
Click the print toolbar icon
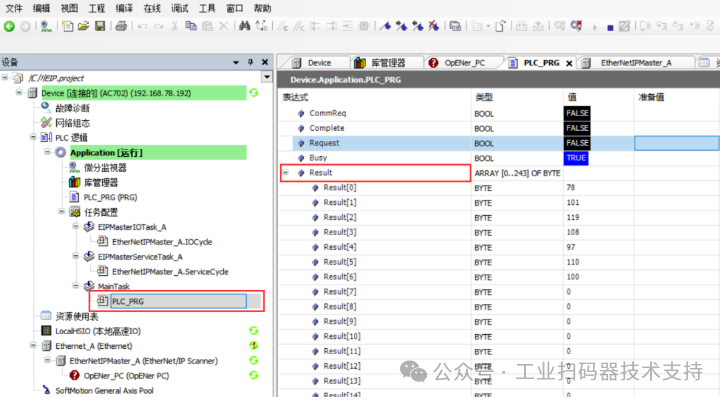tap(121, 26)
